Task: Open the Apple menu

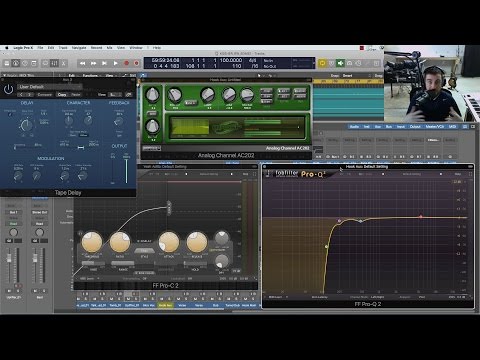Action: click(6, 48)
